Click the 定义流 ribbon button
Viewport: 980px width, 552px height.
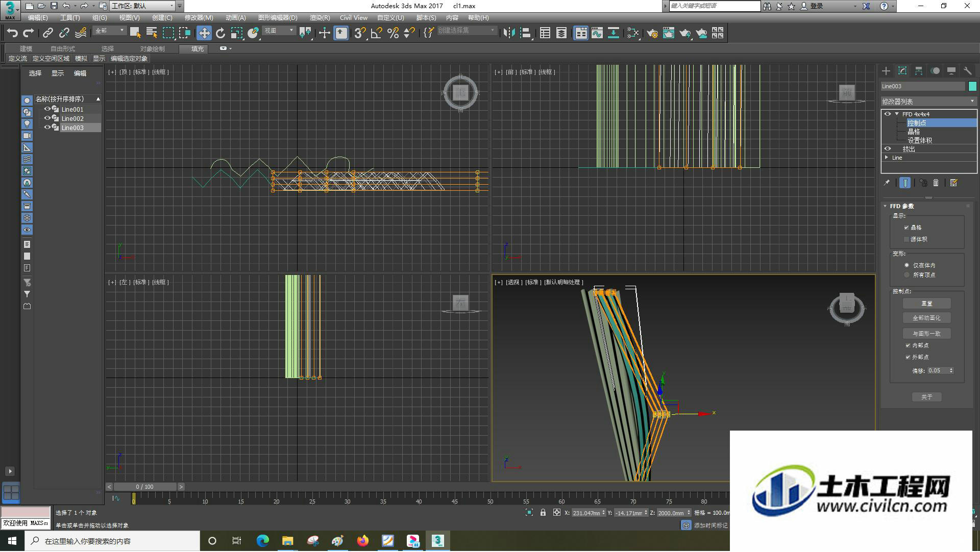click(x=18, y=59)
